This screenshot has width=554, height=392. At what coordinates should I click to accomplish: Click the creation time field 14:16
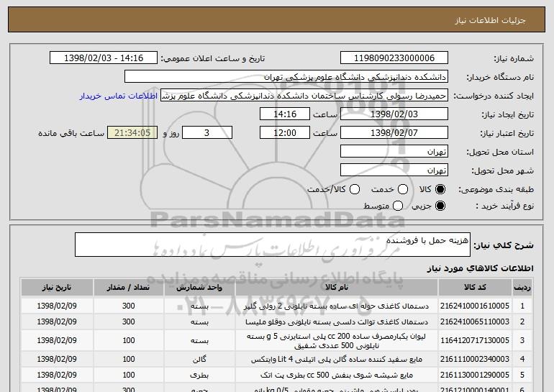point(285,114)
